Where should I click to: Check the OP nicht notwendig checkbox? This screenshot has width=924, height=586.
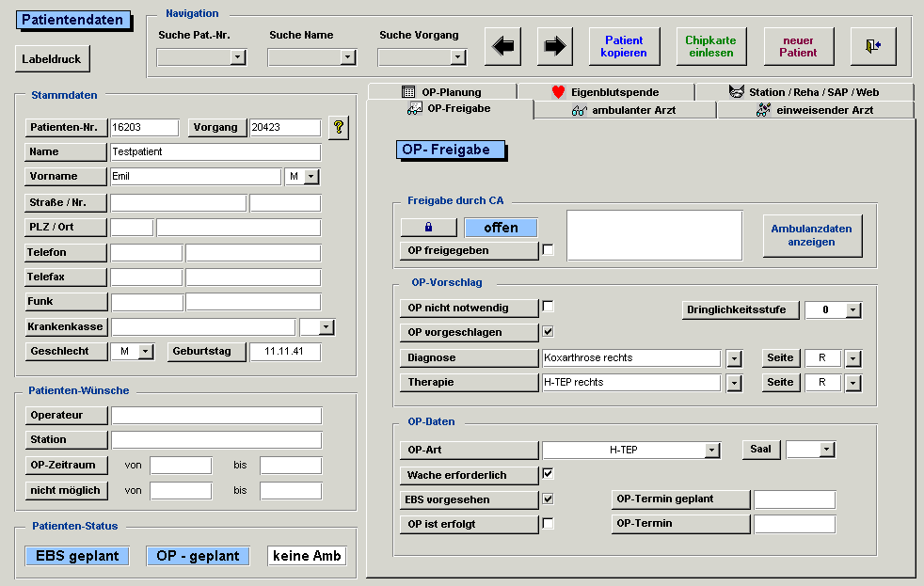click(x=548, y=307)
